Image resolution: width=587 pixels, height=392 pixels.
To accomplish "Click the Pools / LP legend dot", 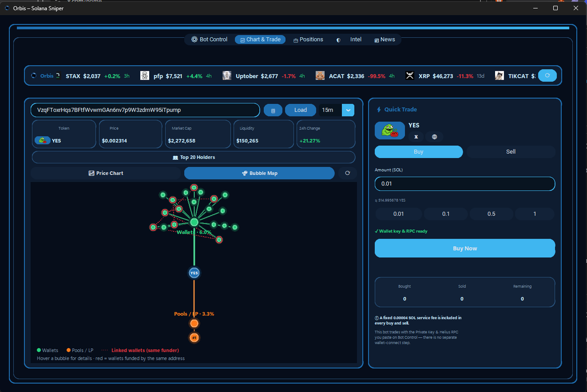I will point(68,350).
